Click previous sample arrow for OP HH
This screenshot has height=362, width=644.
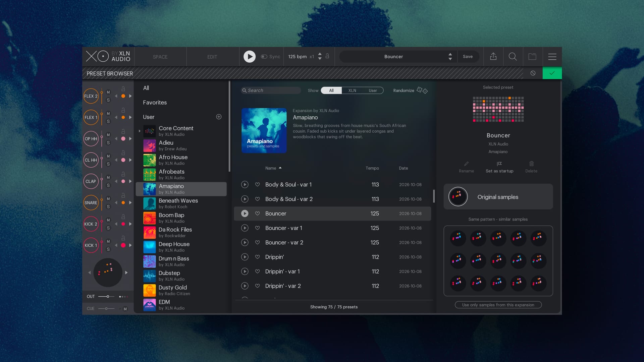pos(116,139)
